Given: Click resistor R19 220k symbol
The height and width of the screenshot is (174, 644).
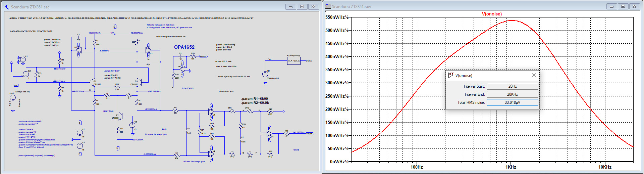Looking at the screenshot, I should (173, 76).
